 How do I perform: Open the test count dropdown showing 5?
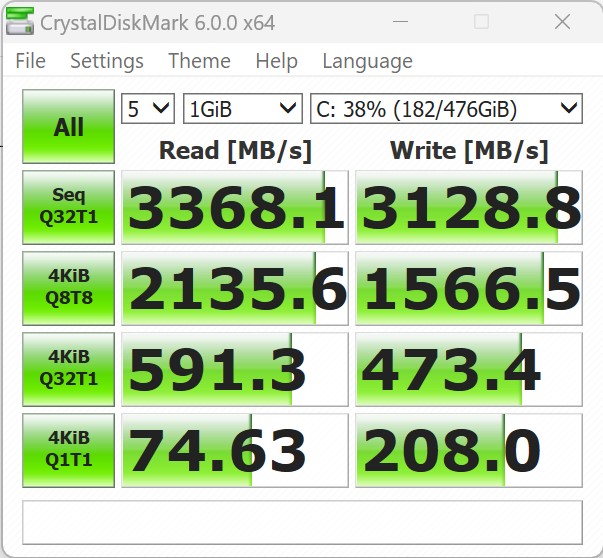coord(148,109)
